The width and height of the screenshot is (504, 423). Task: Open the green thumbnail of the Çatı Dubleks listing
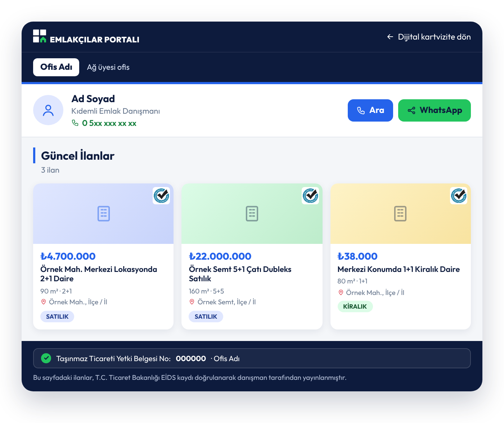pos(252,214)
